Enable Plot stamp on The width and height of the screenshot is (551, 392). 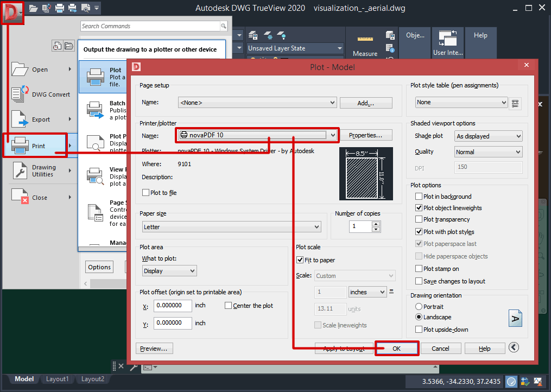pyautogui.click(x=419, y=269)
